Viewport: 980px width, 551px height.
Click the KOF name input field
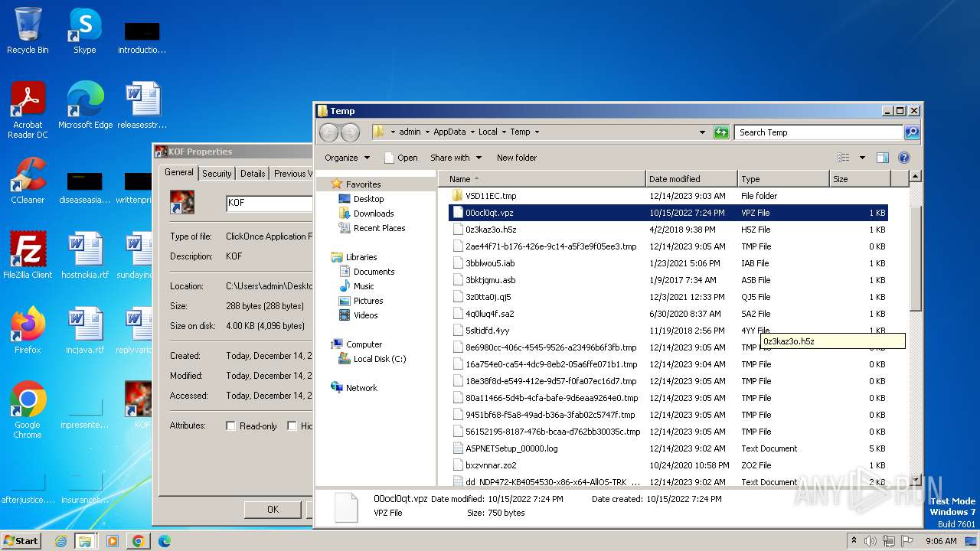pyautogui.click(x=269, y=204)
